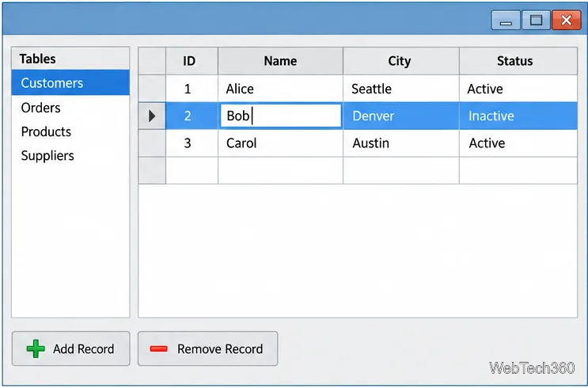Click ID cell 2
The image size is (588, 388).
coord(192,116)
